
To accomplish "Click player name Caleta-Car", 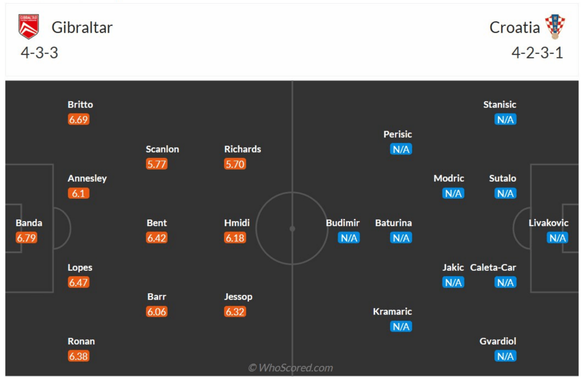I will (x=493, y=267).
